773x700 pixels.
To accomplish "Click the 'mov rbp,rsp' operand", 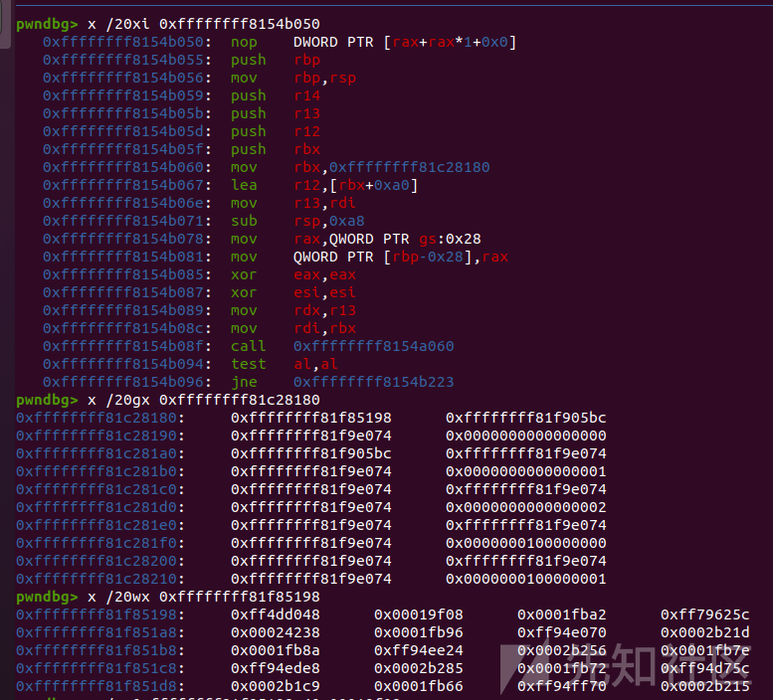I will click(x=325, y=78).
